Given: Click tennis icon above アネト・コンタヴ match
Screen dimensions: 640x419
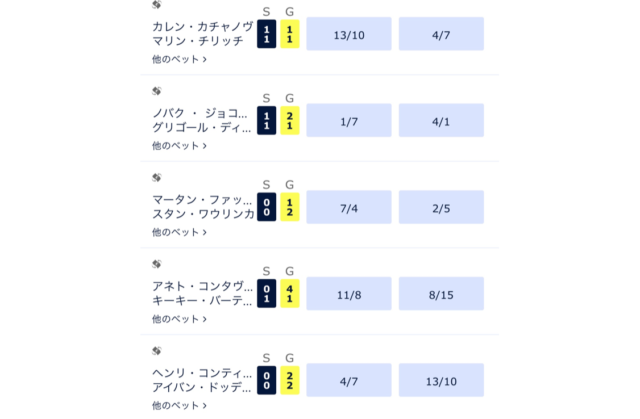Looking at the screenshot, I should [x=156, y=264].
